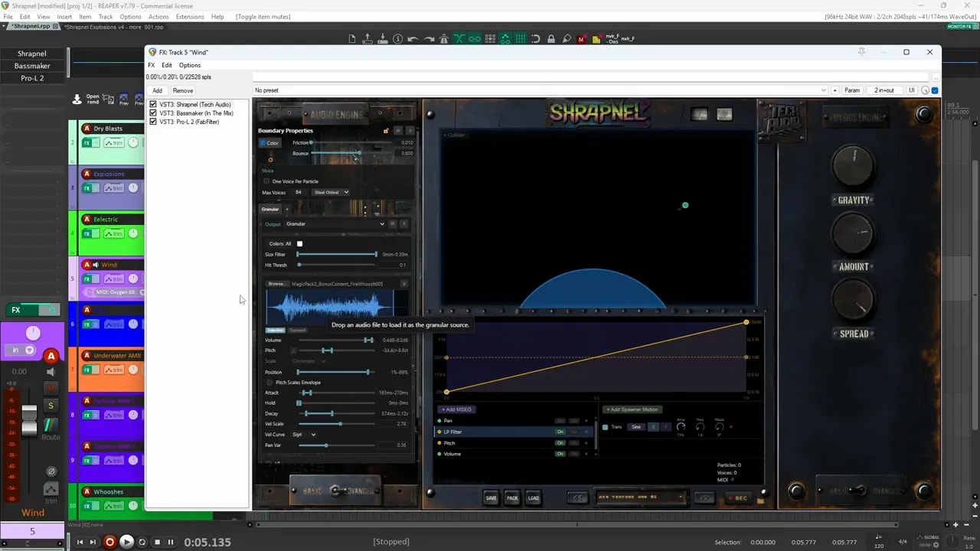Click the Add FX button
Viewport: 980px width, 551px height.
point(157,90)
